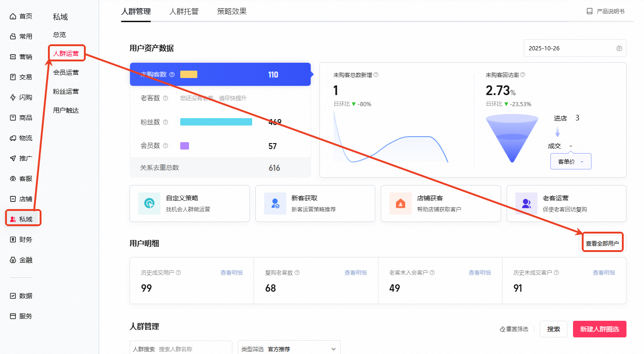Click help icon beside 复购老客数
Image resolution: width=644 pixels, height=354 pixels.
[x=297, y=273]
